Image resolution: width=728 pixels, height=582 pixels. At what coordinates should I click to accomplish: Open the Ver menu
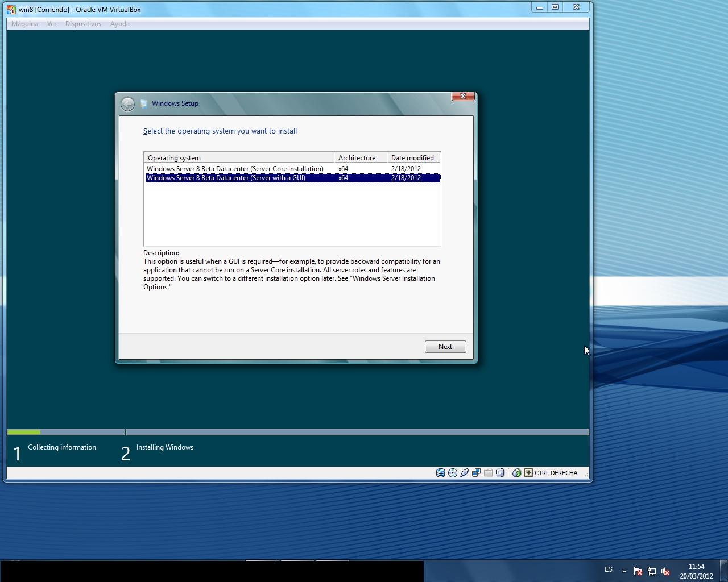pyautogui.click(x=52, y=24)
